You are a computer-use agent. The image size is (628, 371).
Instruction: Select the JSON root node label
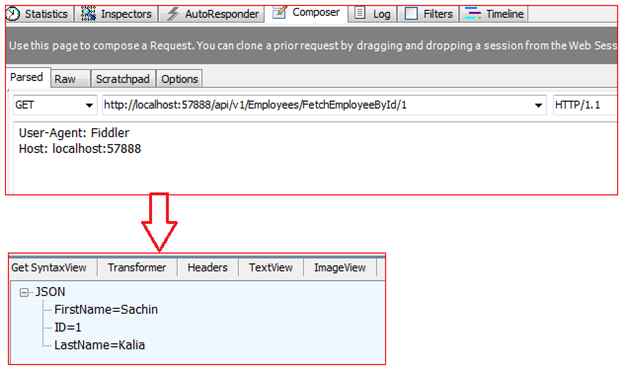coord(50,292)
